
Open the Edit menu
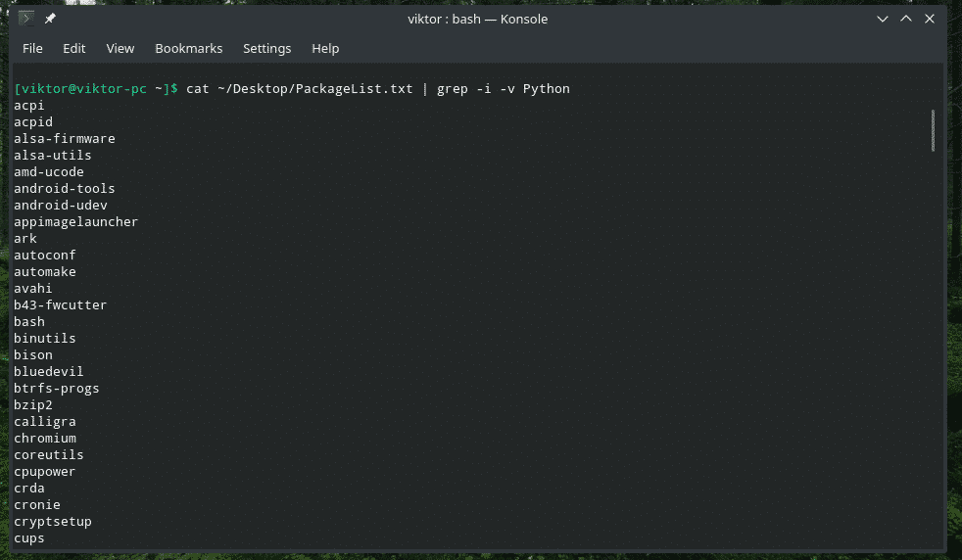pyautogui.click(x=74, y=48)
